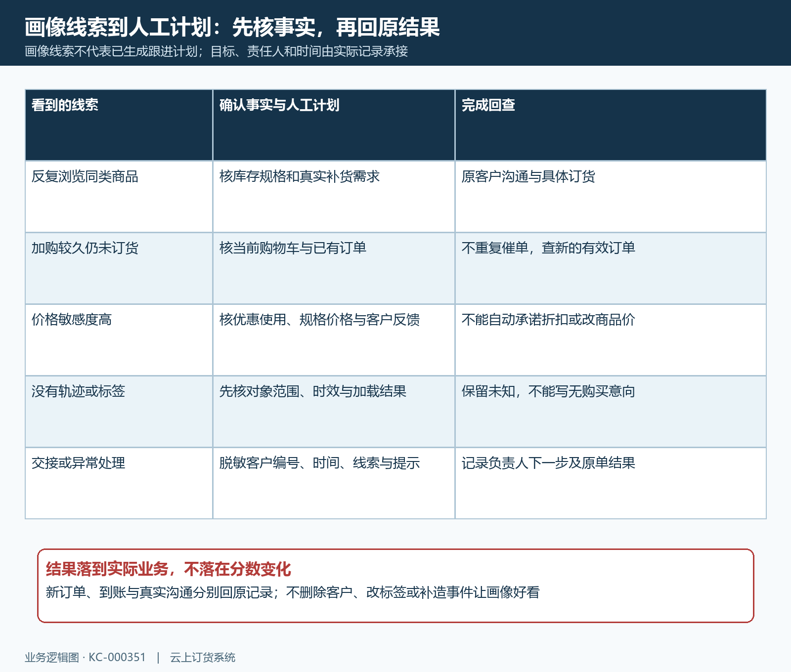Click the red heading 结果落到实际业务，不落在分数变化

(x=169, y=569)
